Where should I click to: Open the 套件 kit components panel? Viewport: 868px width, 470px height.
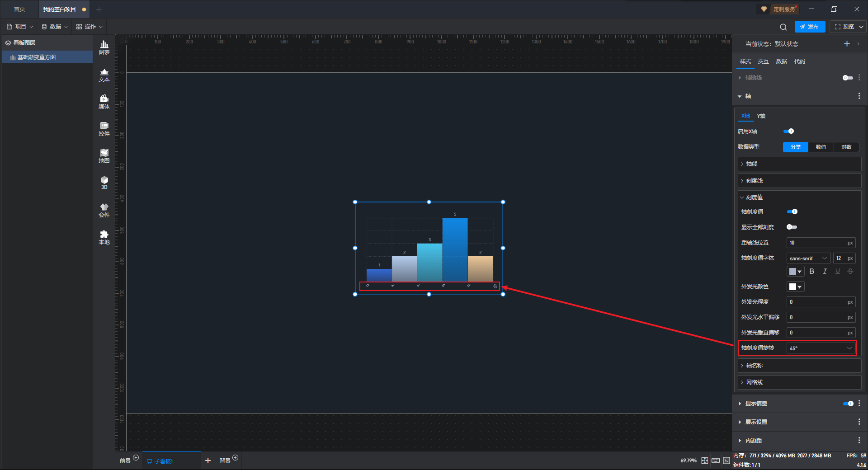tap(104, 210)
